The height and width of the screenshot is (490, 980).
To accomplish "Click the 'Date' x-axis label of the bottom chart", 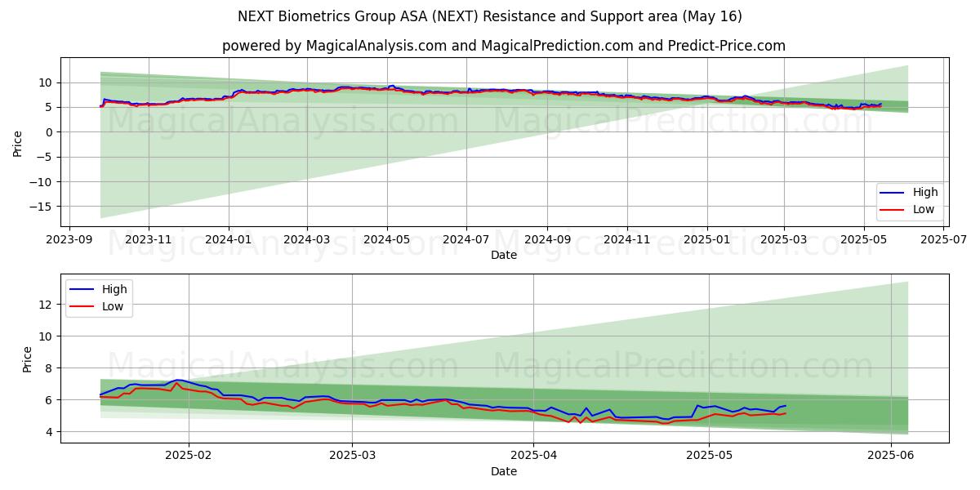I will (504, 471).
